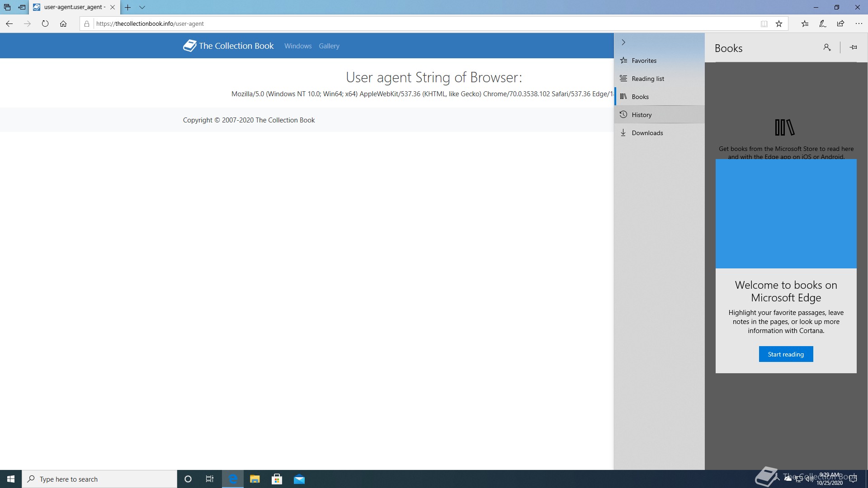The image size is (868, 488).
Task: Go to the Home page
Action: click(63, 23)
